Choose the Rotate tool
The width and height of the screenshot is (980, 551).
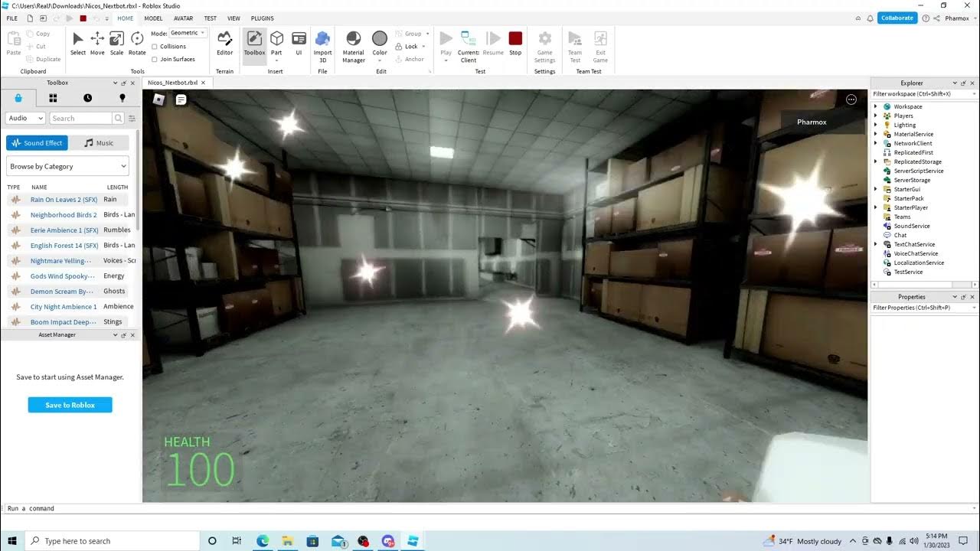[137, 44]
